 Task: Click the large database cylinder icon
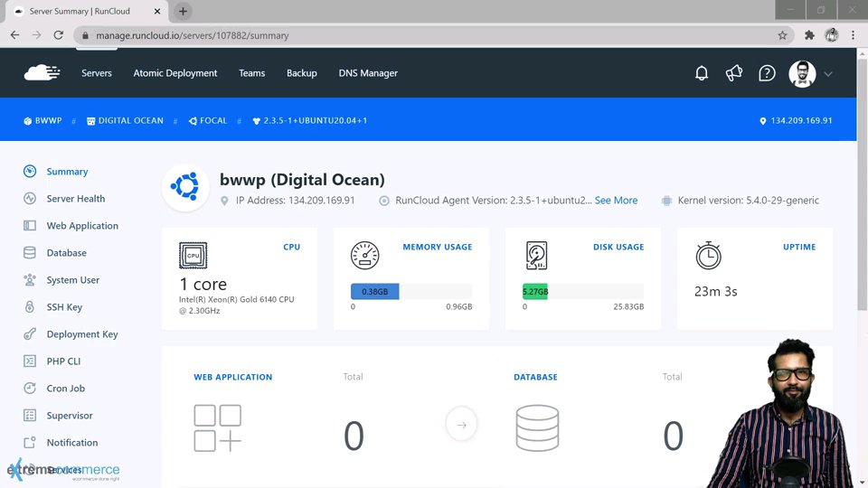tap(537, 427)
